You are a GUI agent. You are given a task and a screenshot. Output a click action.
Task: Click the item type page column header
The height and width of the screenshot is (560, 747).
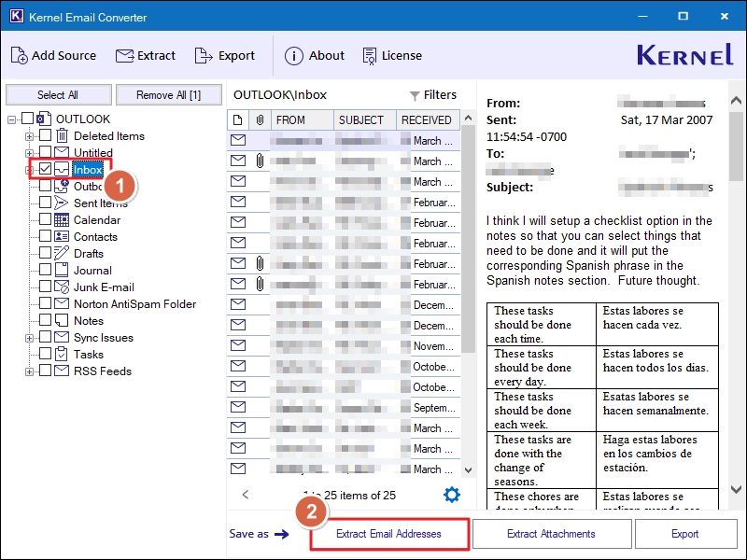click(238, 120)
